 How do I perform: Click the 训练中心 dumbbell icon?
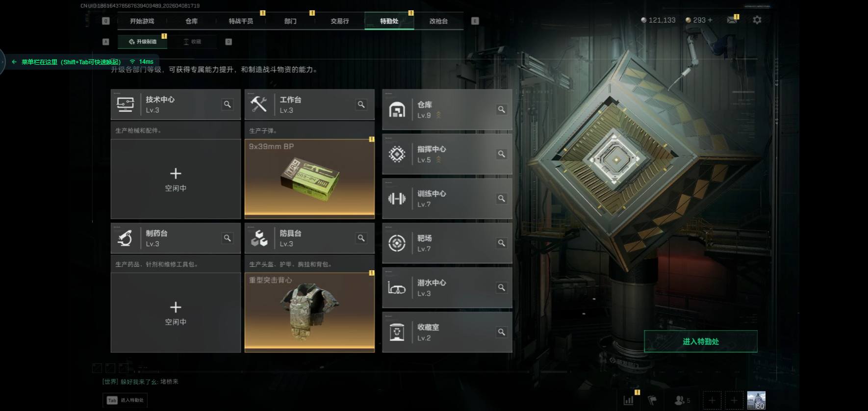397,199
